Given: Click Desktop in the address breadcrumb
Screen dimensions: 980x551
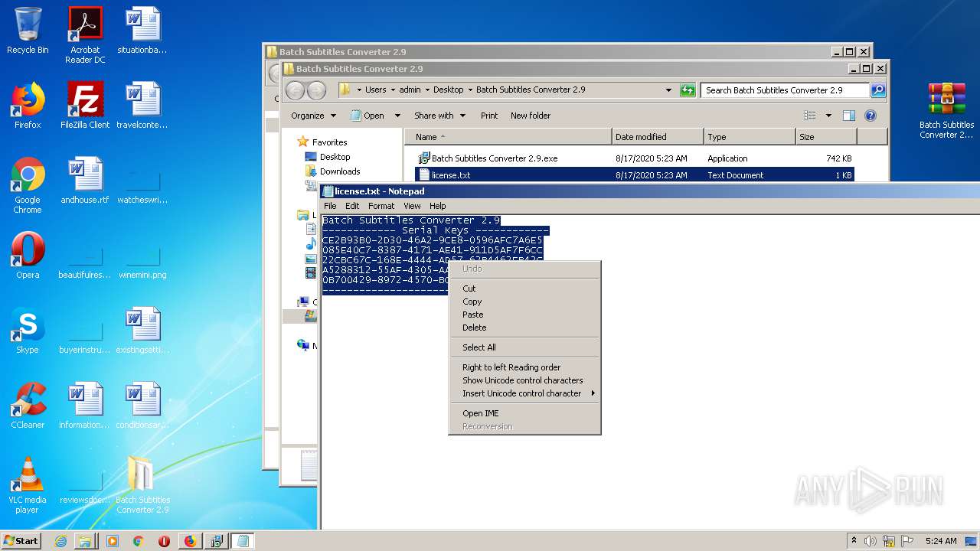Looking at the screenshot, I should (x=448, y=90).
